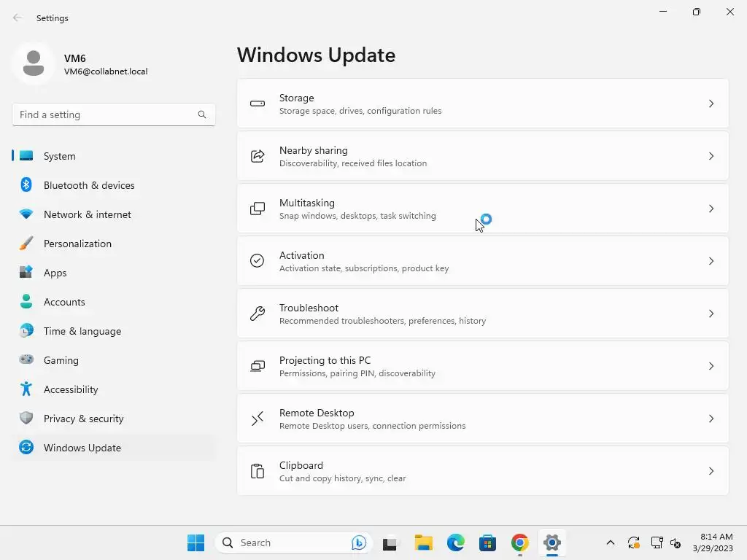
Task: Expand Clipboard with its chevron
Action: pos(711,471)
